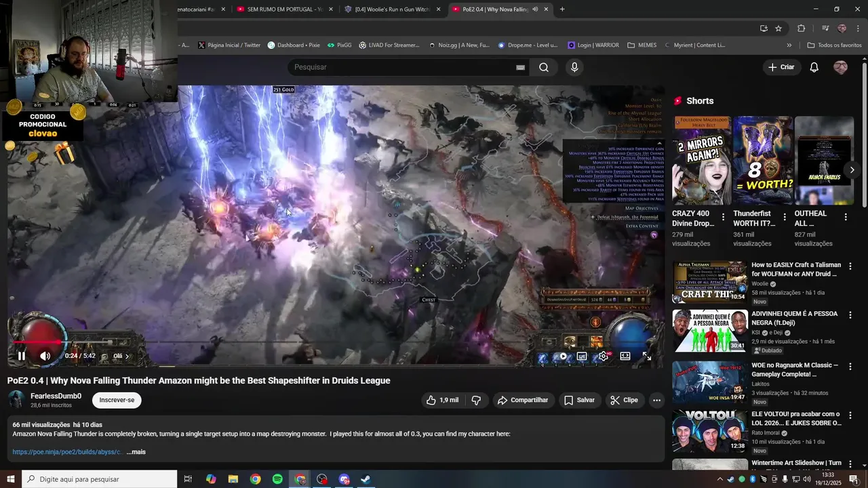Open Chrome extensions puzzle icon
The image size is (868, 488).
pyautogui.click(x=802, y=28)
